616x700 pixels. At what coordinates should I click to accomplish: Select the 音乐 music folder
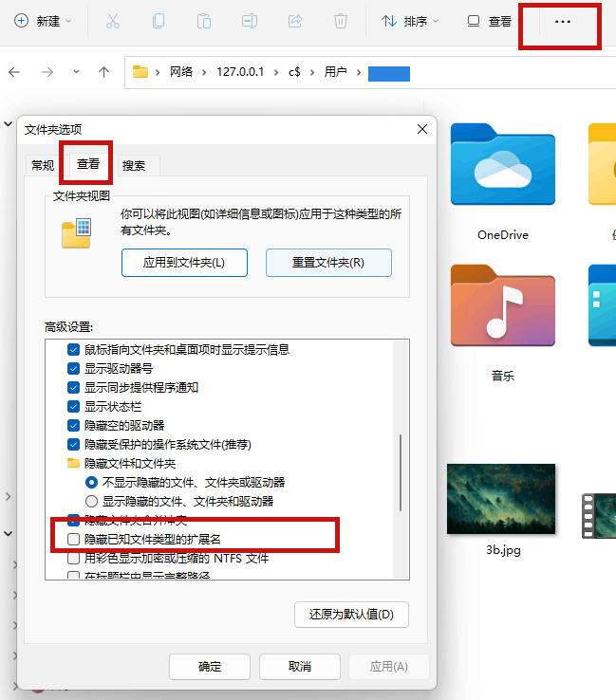[x=503, y=323]
